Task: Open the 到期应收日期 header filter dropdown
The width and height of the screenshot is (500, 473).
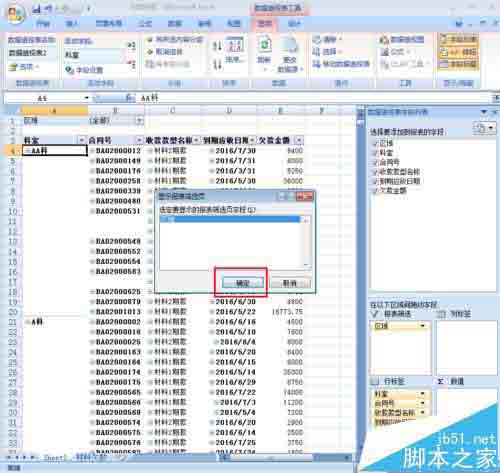Action: pos(252,140)
